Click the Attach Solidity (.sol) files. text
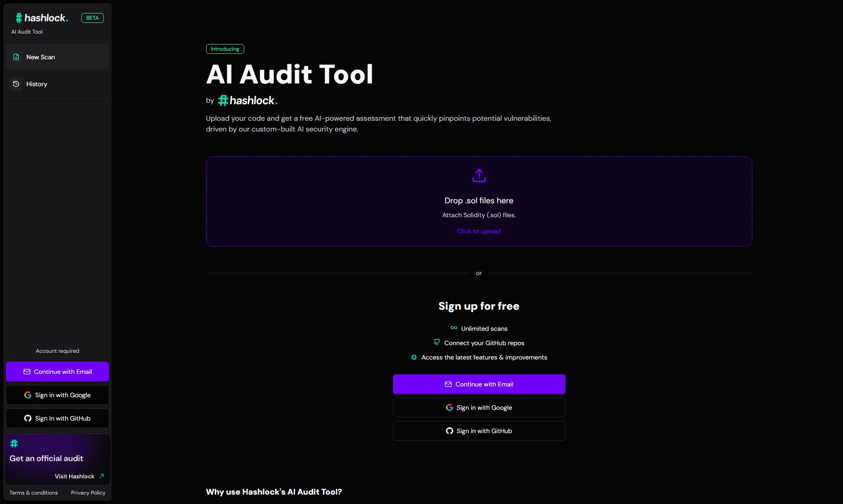This screenshot has width=843, height=504. pyautogui.click(x=479, y=215)
